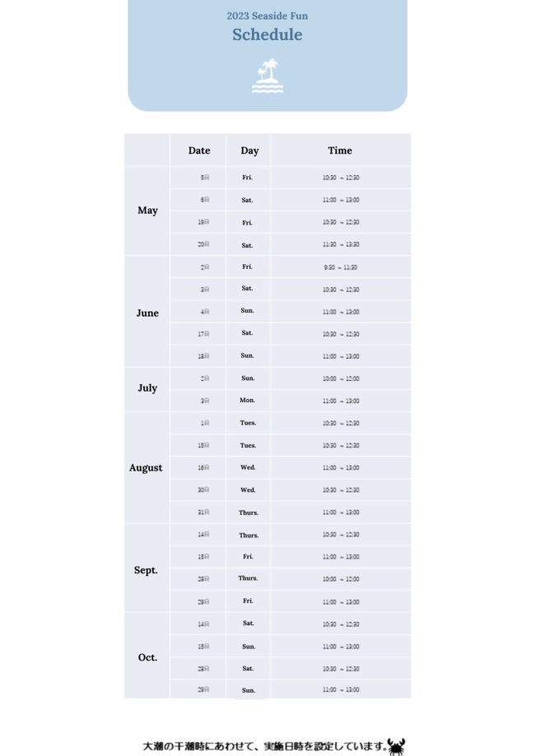Click the palm tree island icon
535x756 pixels.
coord(267,77)
